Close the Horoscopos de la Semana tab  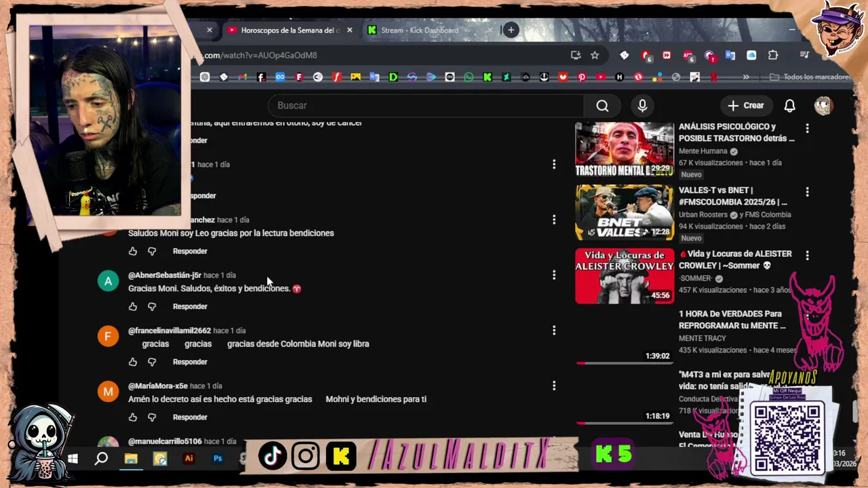350,30
